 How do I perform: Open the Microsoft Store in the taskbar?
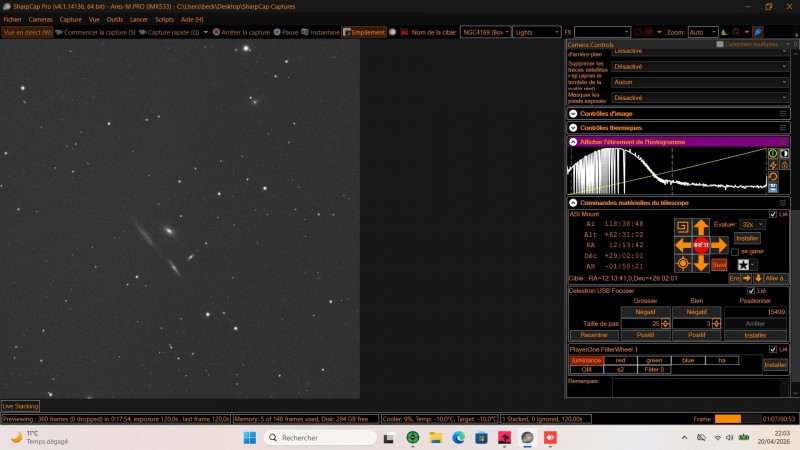click(481, 437)
